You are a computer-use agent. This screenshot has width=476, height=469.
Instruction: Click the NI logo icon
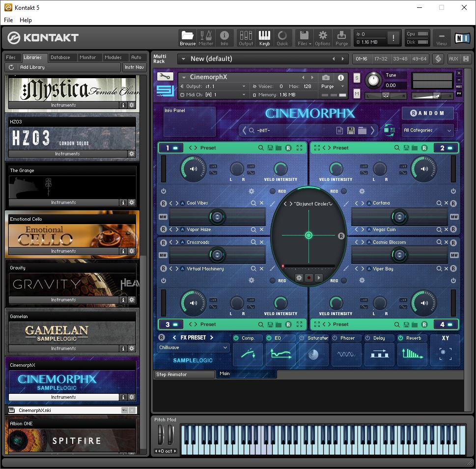[x=463, y=38]
